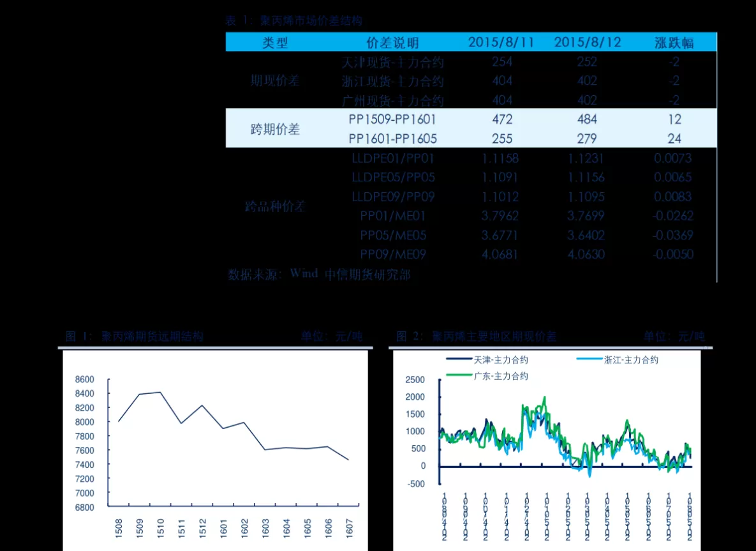756x551 pixels.
Task: Click the -500 y-axis label
Action: point(417,484)
